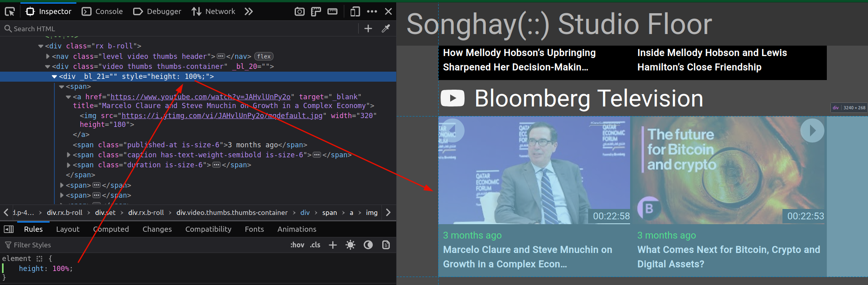
Task: Create new node with the plus icon
Action: (x=368, y=29)
